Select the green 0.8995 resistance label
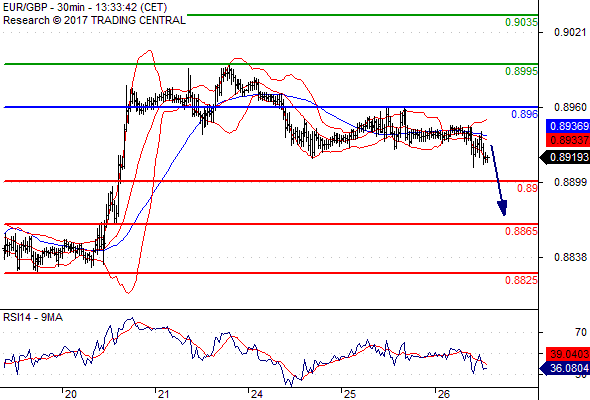 click(x=521, y=71)
